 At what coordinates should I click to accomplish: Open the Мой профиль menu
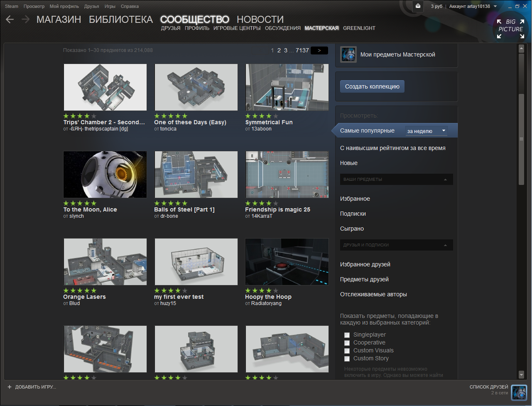click(64, 6)
